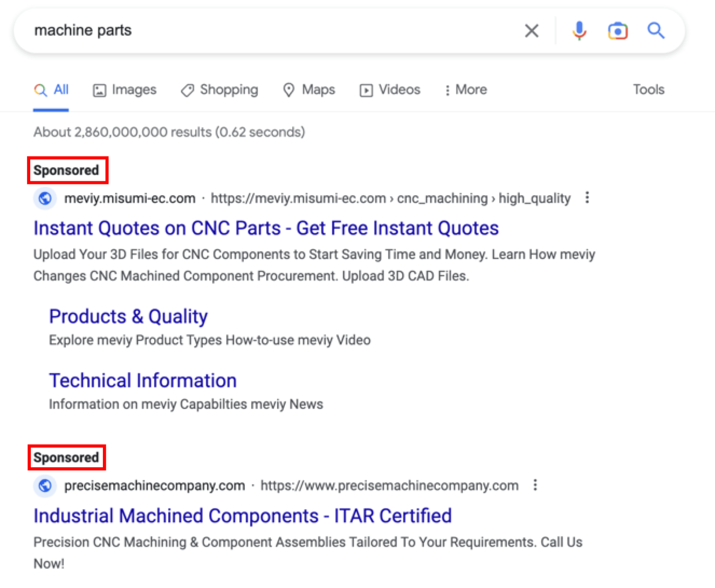Click the Sponsored label above precisemachinecompany ad
The height and width of the screenshot is (588, 715).
pyautogui.click(x=66, y=457)
